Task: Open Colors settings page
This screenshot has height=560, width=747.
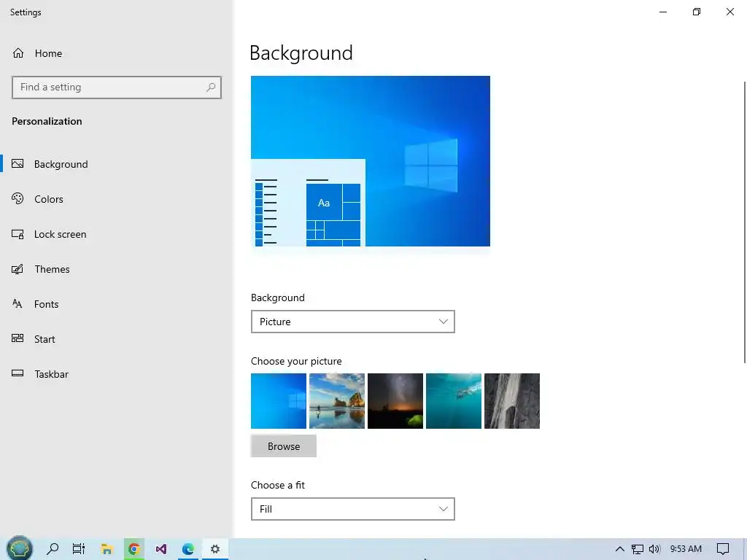Action: tap(49, 199)
